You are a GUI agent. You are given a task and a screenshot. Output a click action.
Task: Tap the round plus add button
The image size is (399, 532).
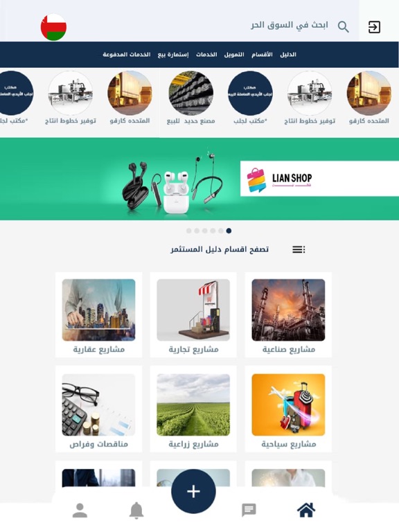click(193, 491)
